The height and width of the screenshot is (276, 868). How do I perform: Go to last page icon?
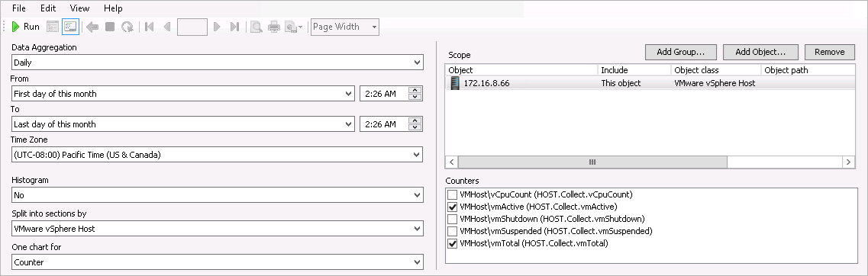coord(234,27)
